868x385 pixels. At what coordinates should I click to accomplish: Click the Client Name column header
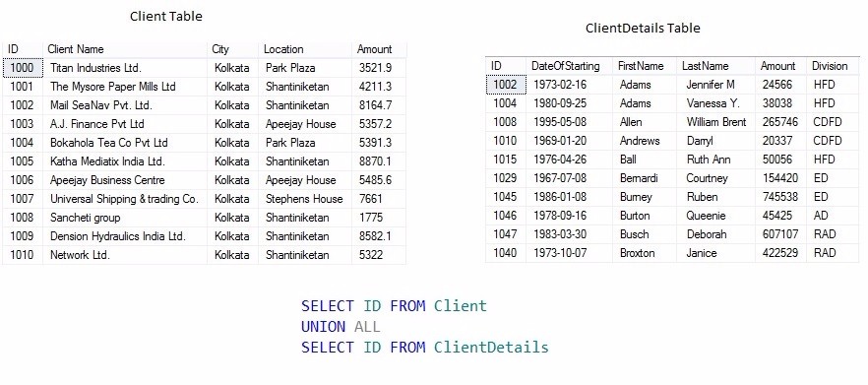(x=125, y=49)
